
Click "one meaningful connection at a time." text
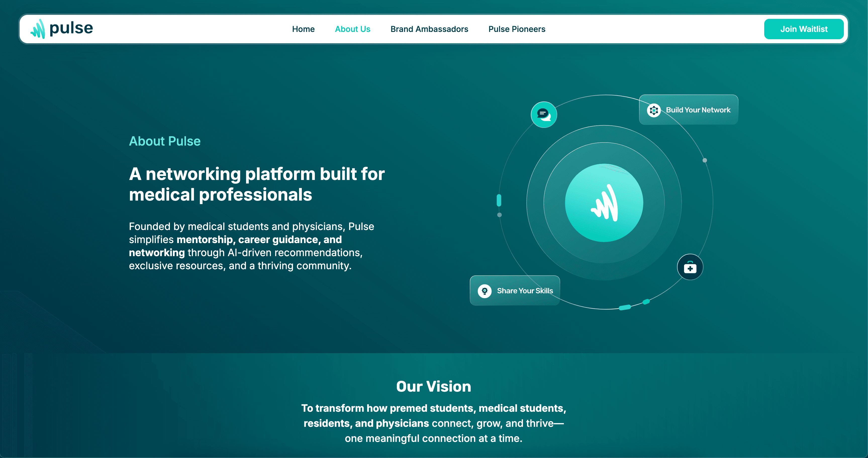(434, 438)
